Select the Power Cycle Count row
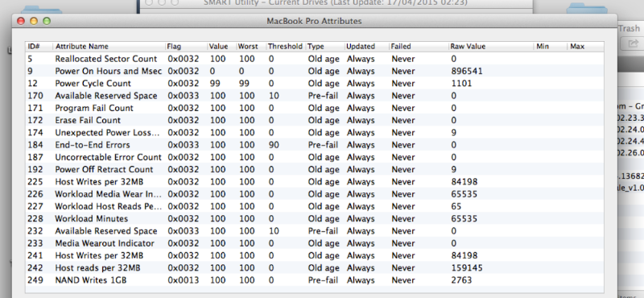The image size is (644, 298). [x=315, y=84]
